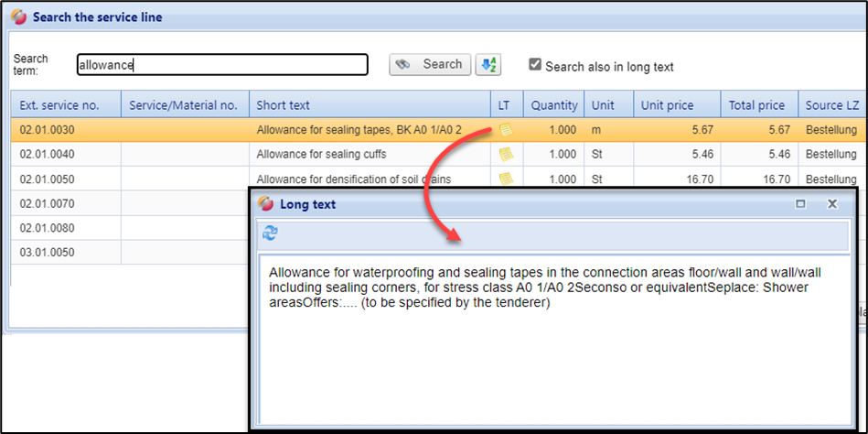Image resolution: width=868 pixels, height=434 pixels.
Task: Toggle Search also in long text checkbox
Action: [536, 65]
